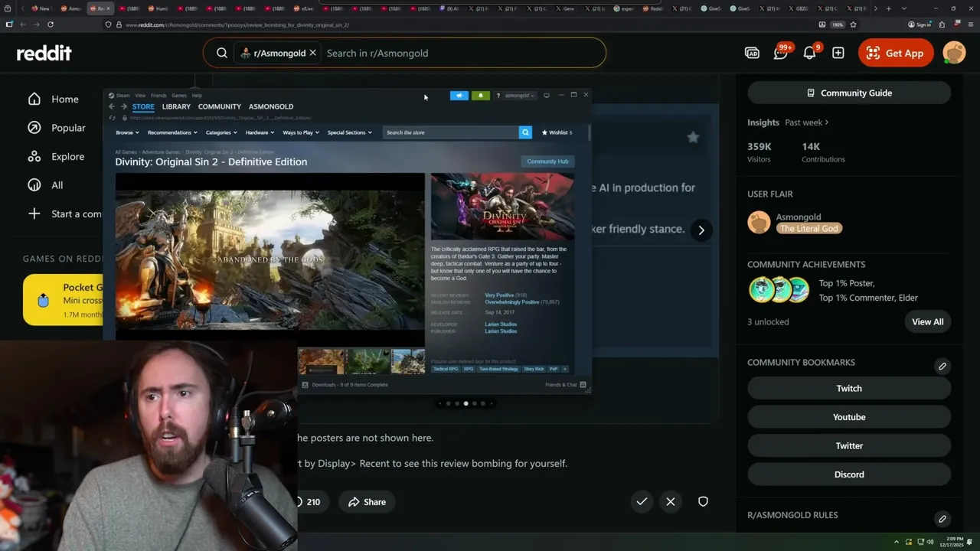Image resolution: width=980 pixels, height=551 pixels.
Task: Open the Reddit advertise icon
Action: click(752, 53)
